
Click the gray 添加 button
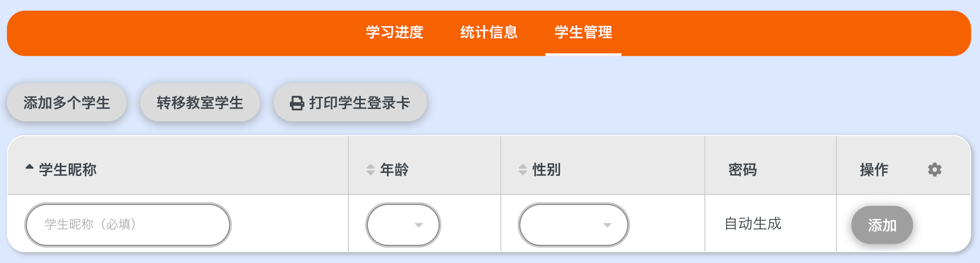(x=882, y=225)
